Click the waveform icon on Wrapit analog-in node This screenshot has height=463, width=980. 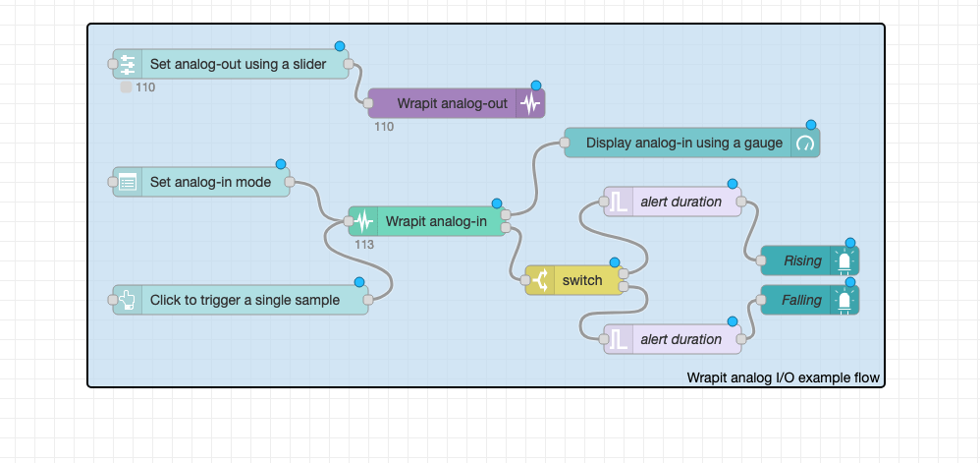click(x=363, y=221)
